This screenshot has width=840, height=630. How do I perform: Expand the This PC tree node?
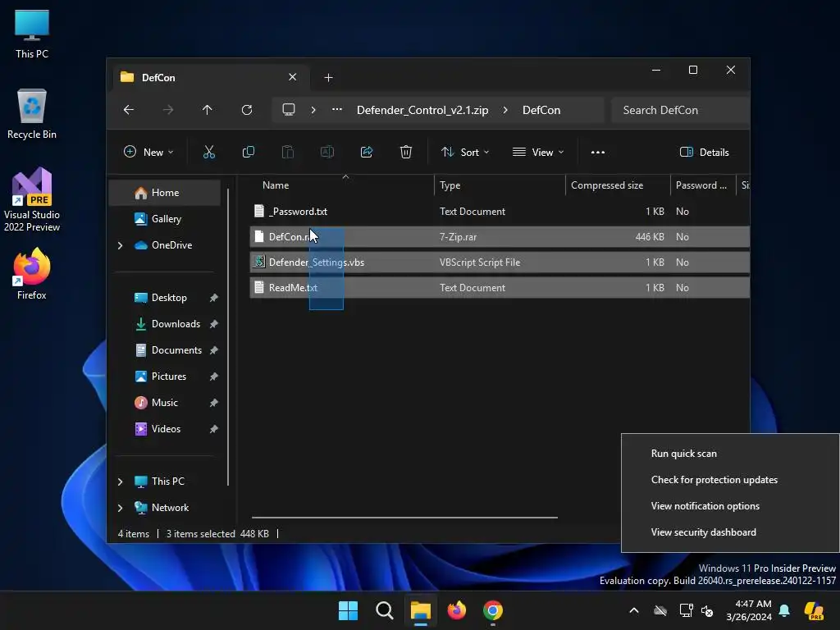[x=120, y=482]
